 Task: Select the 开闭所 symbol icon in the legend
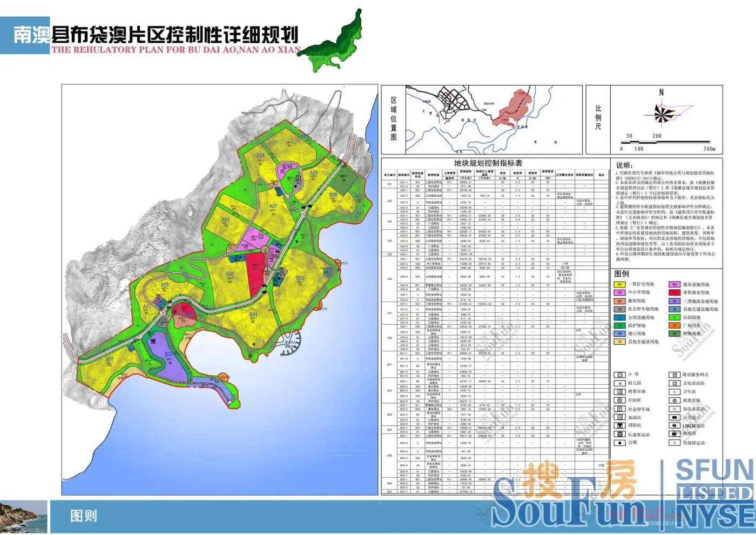619,400
